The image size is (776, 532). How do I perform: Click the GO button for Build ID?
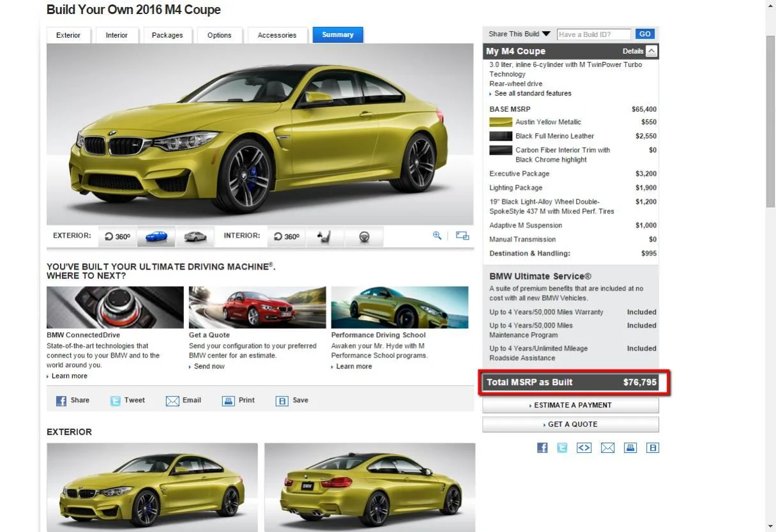[645, 34]
